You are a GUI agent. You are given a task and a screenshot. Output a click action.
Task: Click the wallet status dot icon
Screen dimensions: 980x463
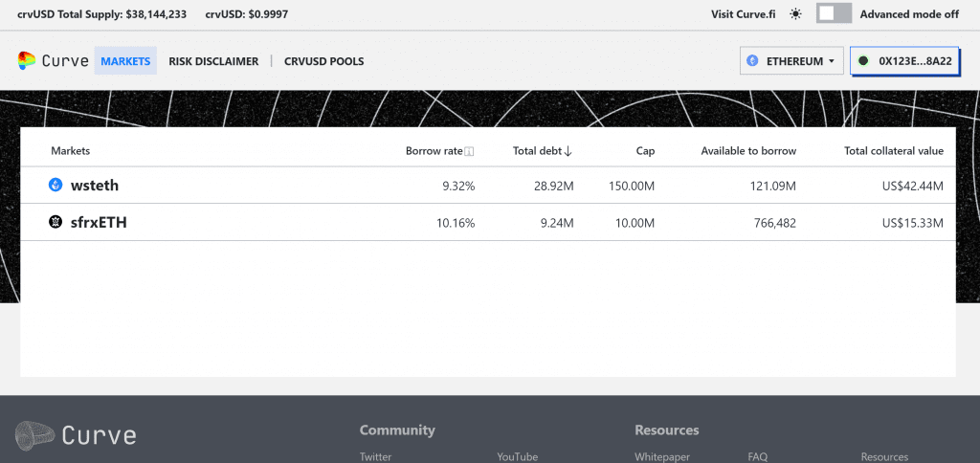pyautogui.click(x=863, y=61)
